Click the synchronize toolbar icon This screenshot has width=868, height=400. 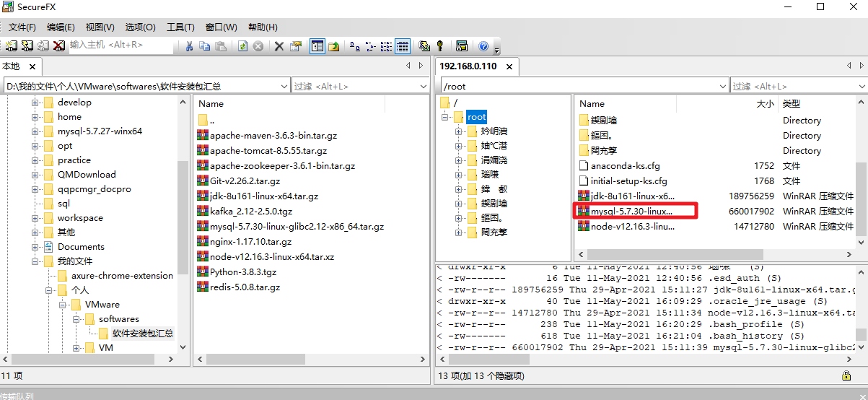(x=424, y=46)
